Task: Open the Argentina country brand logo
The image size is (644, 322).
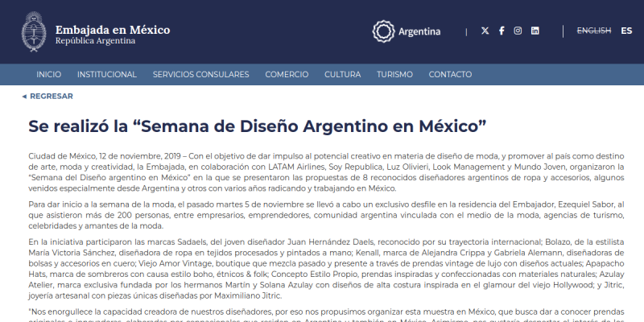Action: pos(407,31)
